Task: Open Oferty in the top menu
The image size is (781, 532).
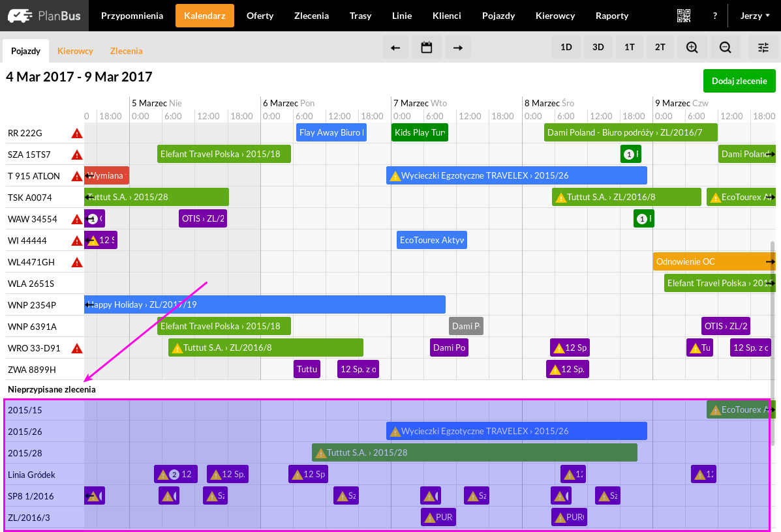Action: [x=260, y=16]
